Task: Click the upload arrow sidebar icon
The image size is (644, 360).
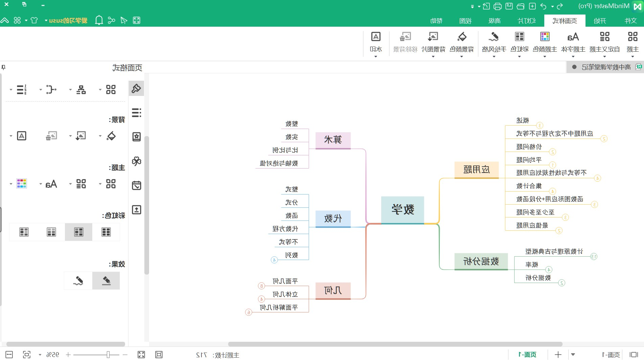Action: (x=136, y=210)
